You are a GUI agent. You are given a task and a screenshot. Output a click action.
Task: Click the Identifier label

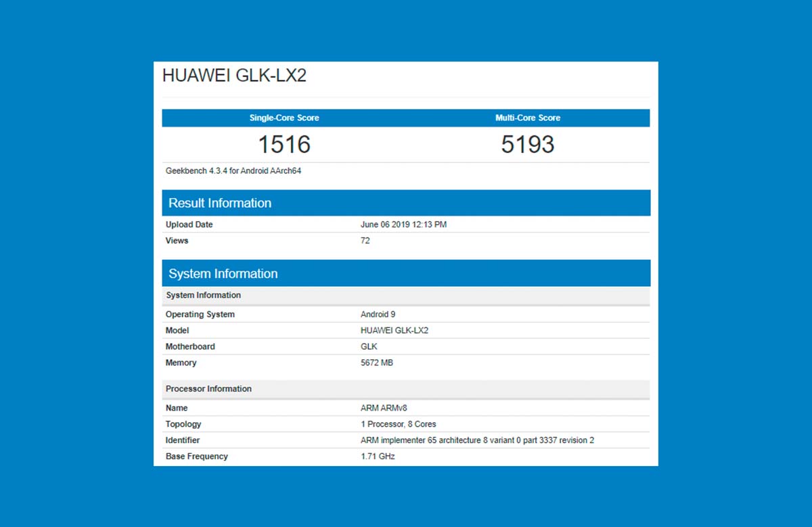point(183,441)
